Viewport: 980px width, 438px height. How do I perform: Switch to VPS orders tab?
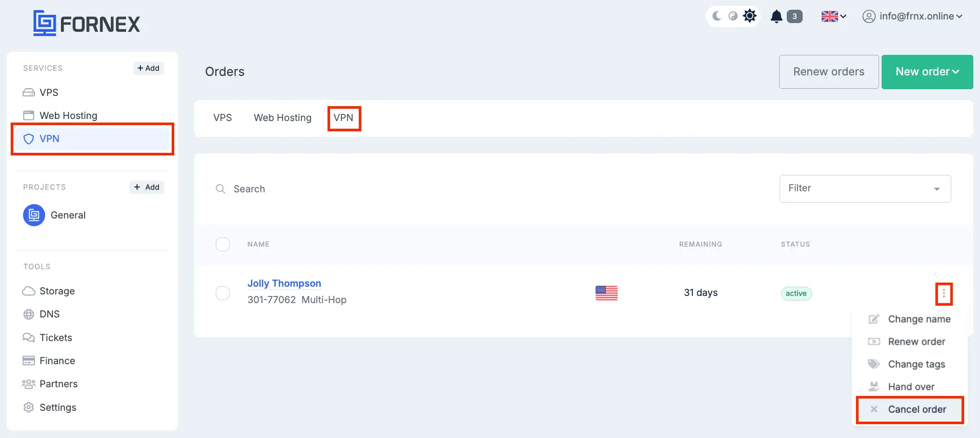222,118
